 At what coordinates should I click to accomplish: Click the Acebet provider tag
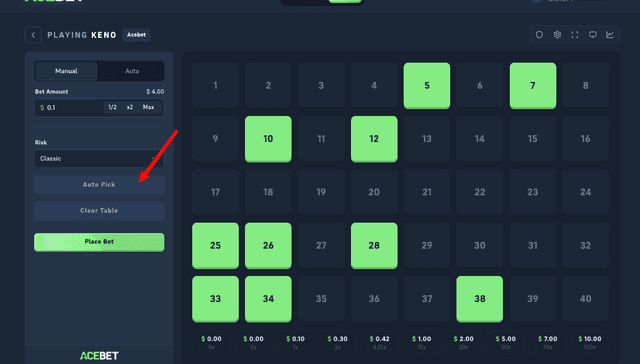pos(136,35)
